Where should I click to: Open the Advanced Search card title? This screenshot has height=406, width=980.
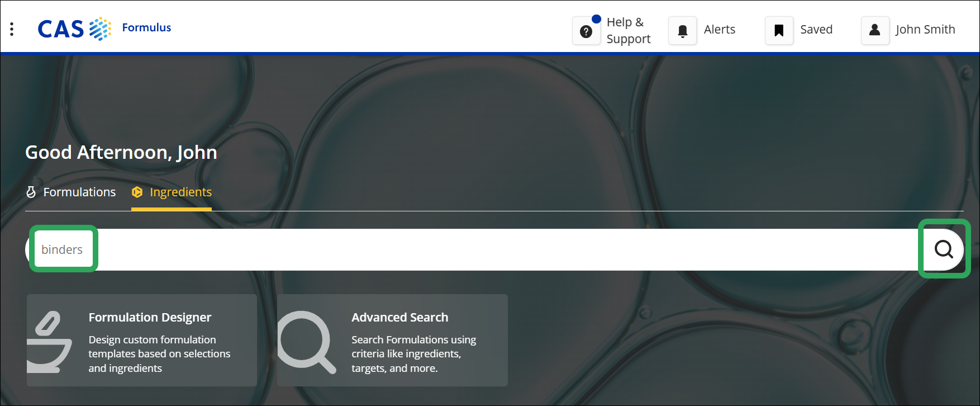click(x=399, y=317)
